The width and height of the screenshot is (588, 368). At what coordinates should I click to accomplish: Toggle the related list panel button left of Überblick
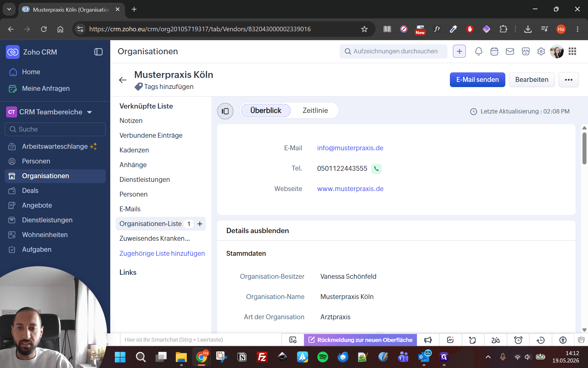coord(225,111)
